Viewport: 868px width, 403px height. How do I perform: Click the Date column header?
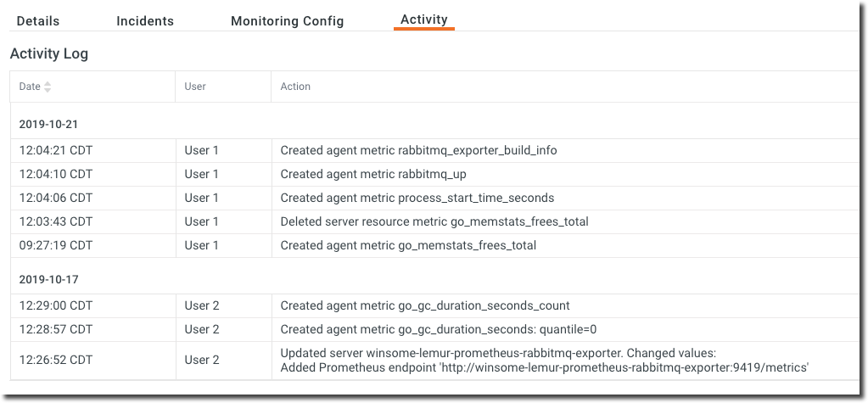click(x=30, y=87)
